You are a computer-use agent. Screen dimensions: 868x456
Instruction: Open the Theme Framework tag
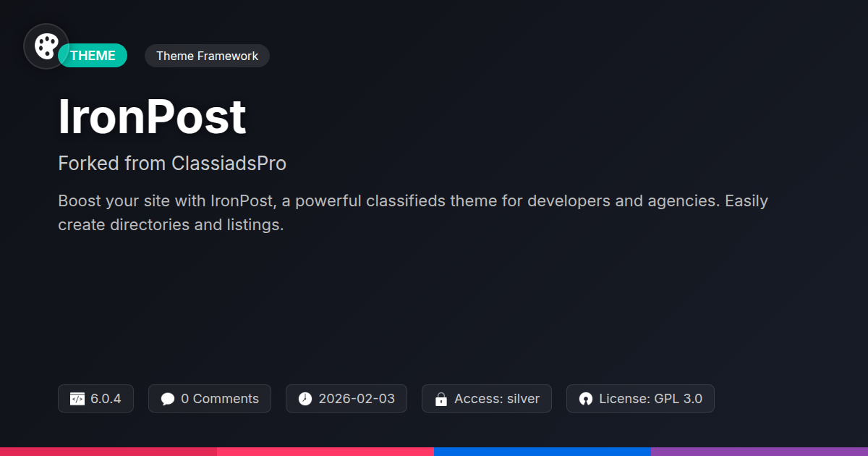point(207,56)
